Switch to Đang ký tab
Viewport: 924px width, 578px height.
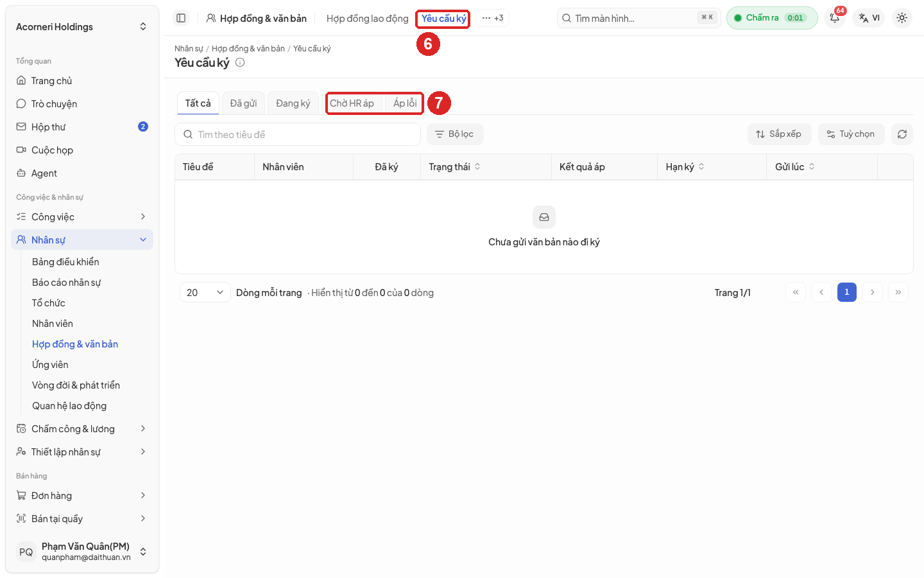tap(293, 103)
